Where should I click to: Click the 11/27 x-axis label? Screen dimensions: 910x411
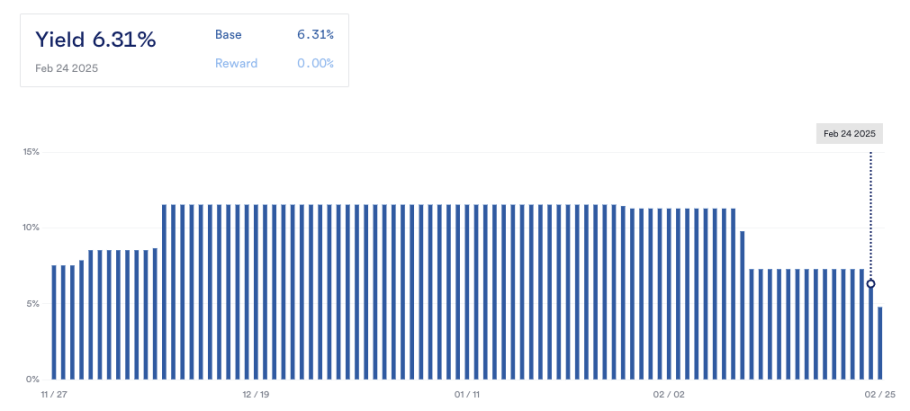coord(54,395)
